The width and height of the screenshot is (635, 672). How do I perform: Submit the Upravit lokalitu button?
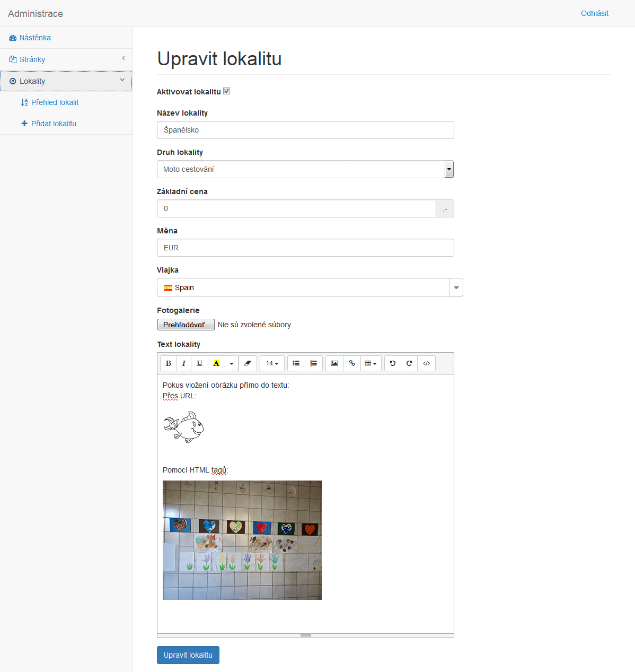pos(188,655)
